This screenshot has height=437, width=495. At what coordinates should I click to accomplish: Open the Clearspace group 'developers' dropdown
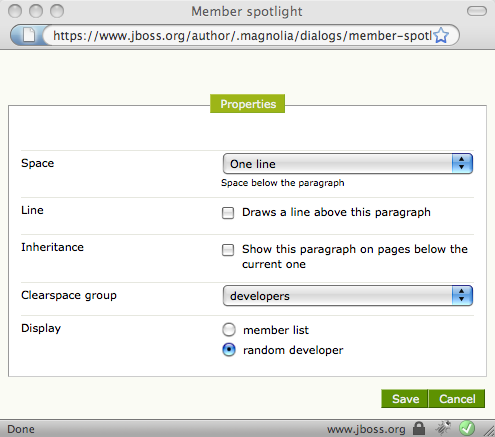tap(348, 296)
